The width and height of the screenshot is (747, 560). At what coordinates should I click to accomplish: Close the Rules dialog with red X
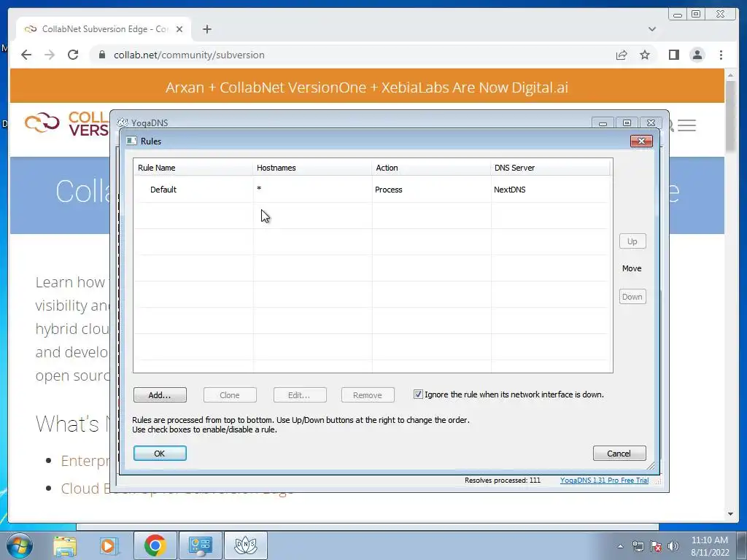click(641, 141)
